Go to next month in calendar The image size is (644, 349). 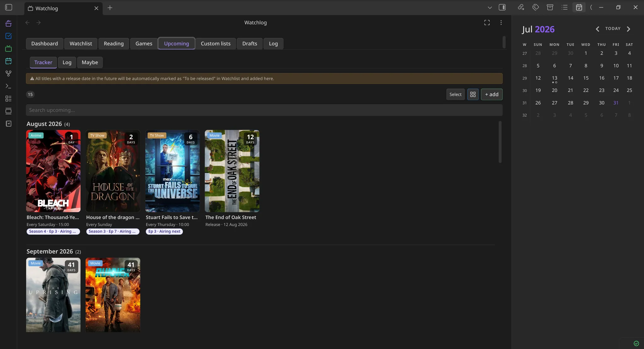pos(629,29)
